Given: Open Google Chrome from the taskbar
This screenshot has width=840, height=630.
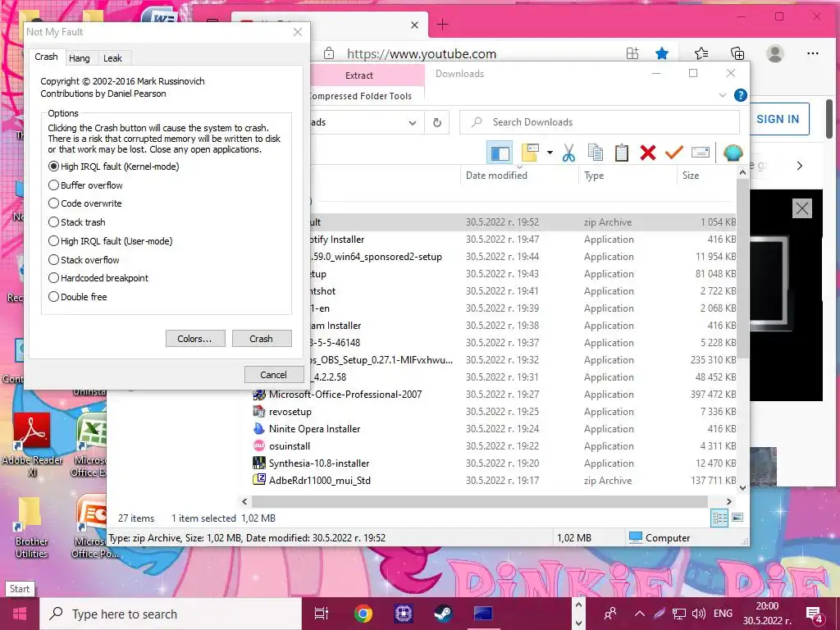Looking at the screenshot, I should tap(363, 614).
